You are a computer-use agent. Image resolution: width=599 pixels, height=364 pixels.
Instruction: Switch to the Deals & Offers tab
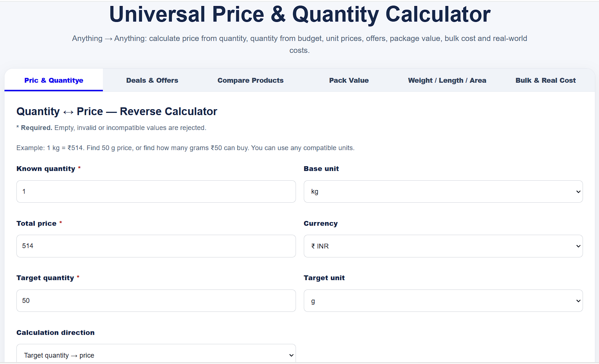(x=152, y=80)
